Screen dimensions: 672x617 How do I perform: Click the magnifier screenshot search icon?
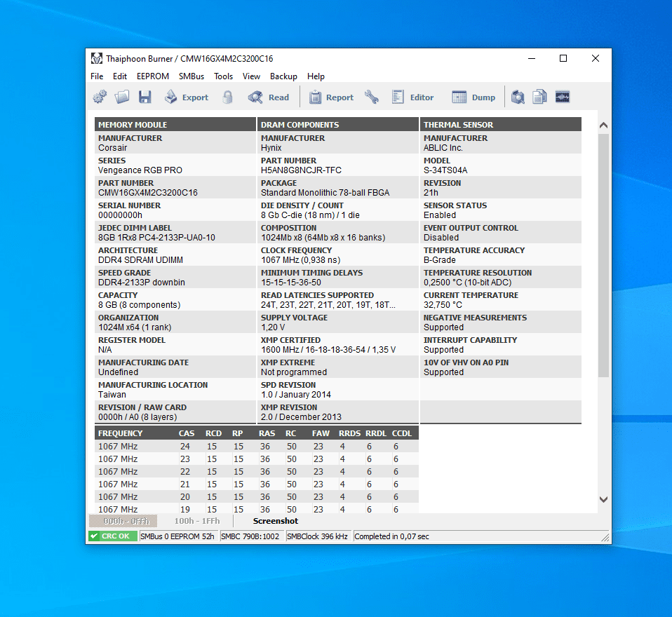[x=518, y=97]
